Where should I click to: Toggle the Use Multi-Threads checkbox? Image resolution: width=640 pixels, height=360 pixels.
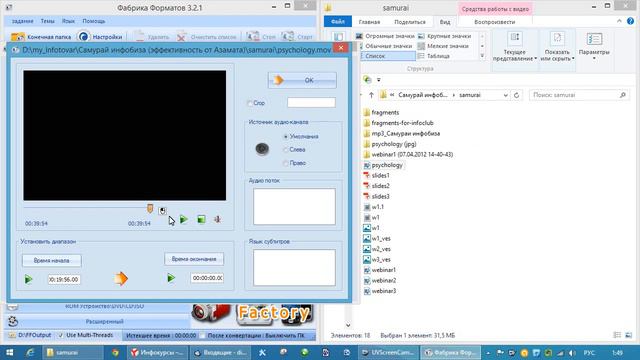coord(61,336)
